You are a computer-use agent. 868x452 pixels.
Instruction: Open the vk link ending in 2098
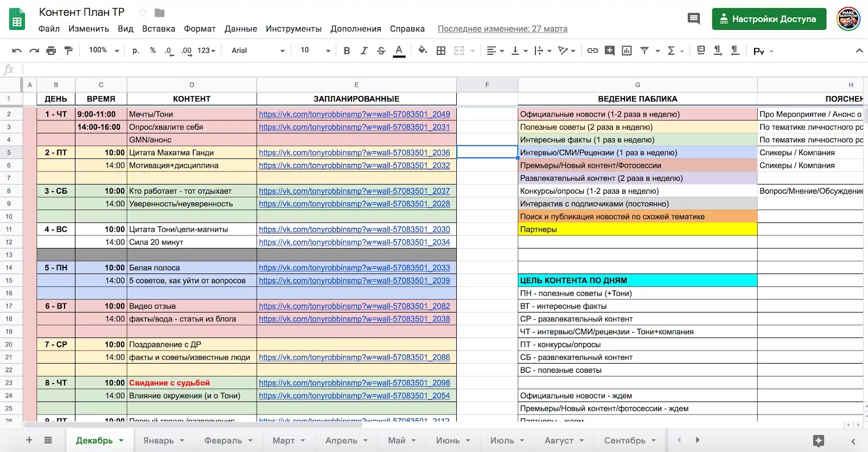pos(354,383)
